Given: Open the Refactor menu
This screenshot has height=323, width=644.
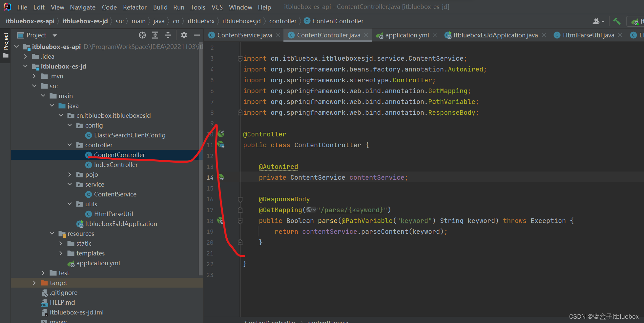Looking at the screenshot, I should point(135,7).
